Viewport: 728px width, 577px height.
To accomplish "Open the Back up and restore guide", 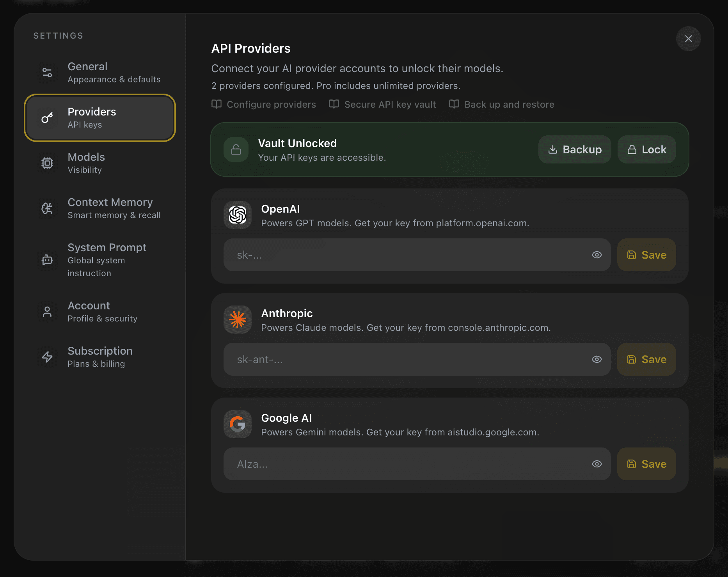I will 502,105.
